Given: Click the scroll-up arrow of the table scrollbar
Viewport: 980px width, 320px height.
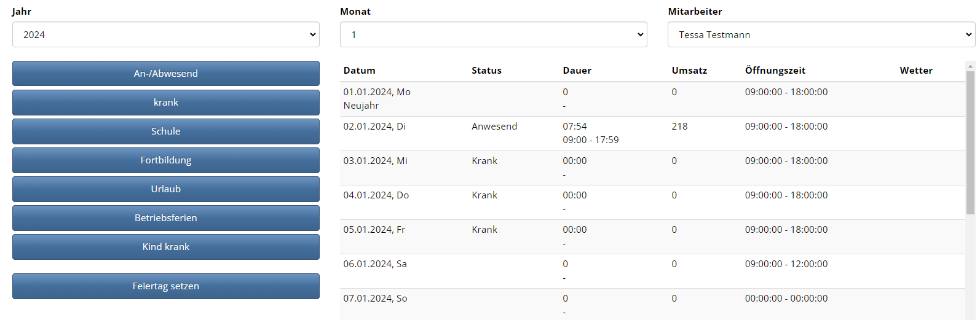Looking at the screenshot, I should click(x=970, y=66).
